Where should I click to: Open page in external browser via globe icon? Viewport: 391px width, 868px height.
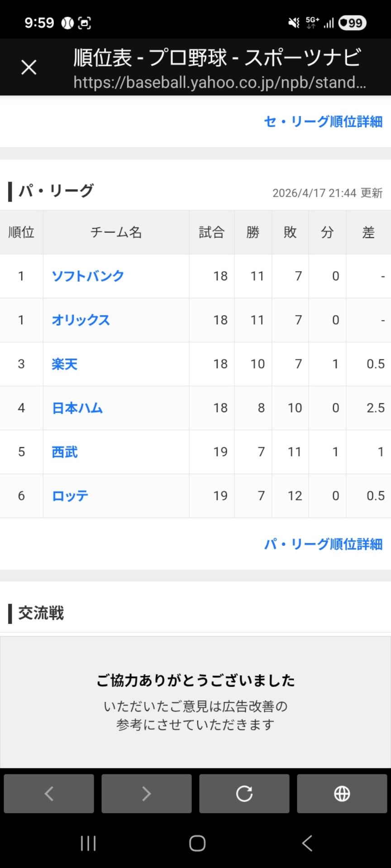[x=342, y=793]
